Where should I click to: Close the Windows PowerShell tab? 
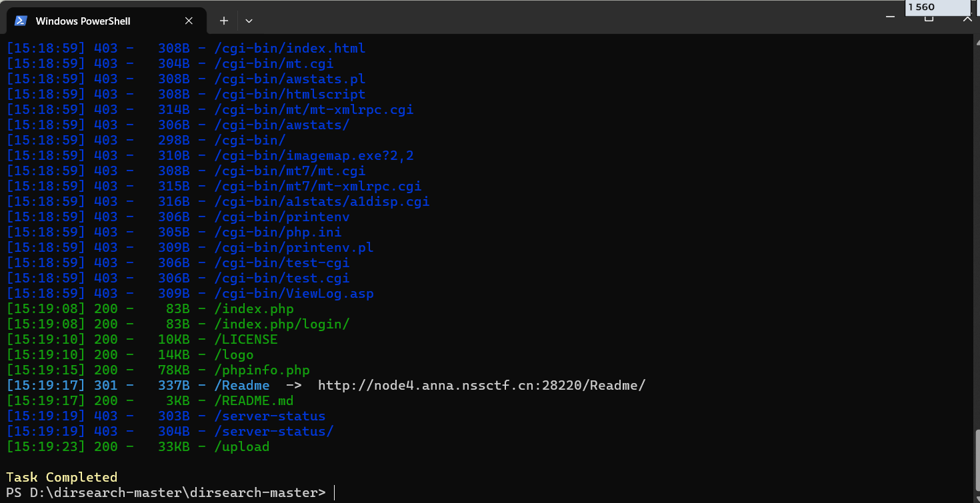189,21
